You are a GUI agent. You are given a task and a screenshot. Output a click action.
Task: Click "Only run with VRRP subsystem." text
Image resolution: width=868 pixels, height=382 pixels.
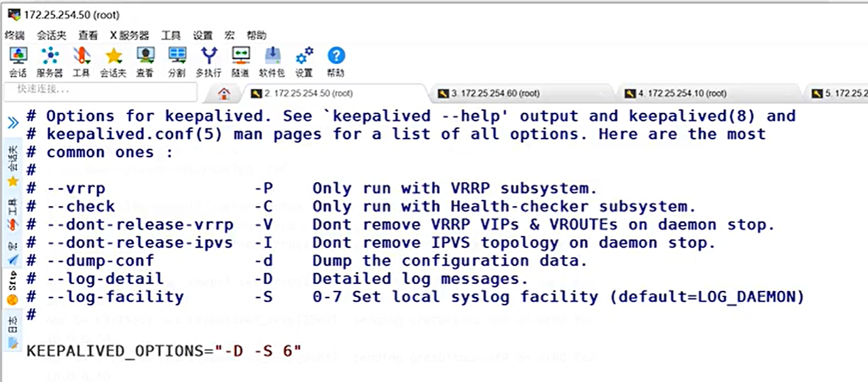click(455, 188)
